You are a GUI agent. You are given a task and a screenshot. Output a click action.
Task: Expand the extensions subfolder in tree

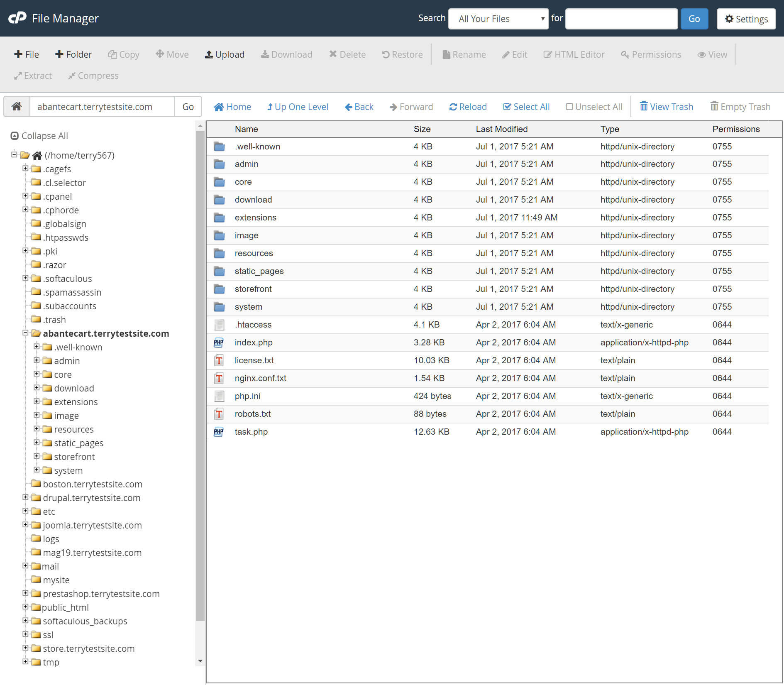(x=37, y=401)
